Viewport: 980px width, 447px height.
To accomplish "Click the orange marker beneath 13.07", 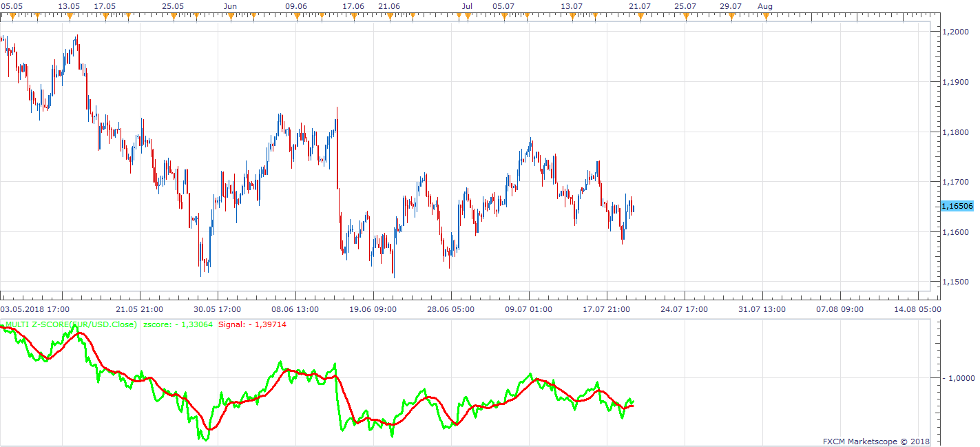I will click(x=573, y=14).
